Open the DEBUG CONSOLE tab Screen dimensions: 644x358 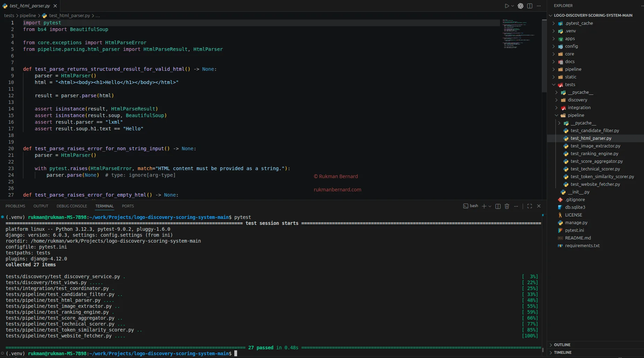72,206
